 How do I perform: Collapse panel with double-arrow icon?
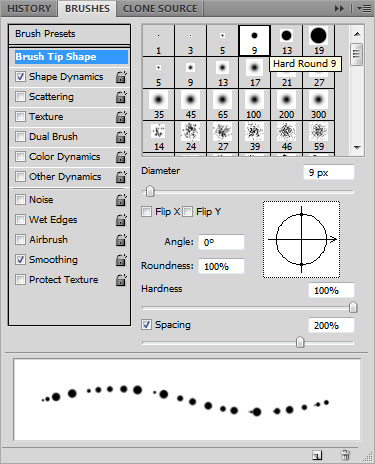coord(339,9)
